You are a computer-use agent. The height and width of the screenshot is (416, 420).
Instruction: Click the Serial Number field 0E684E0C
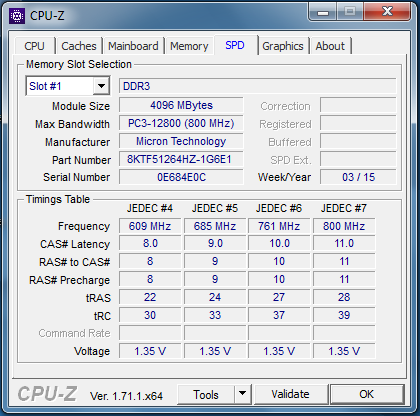tap(181, 177)
